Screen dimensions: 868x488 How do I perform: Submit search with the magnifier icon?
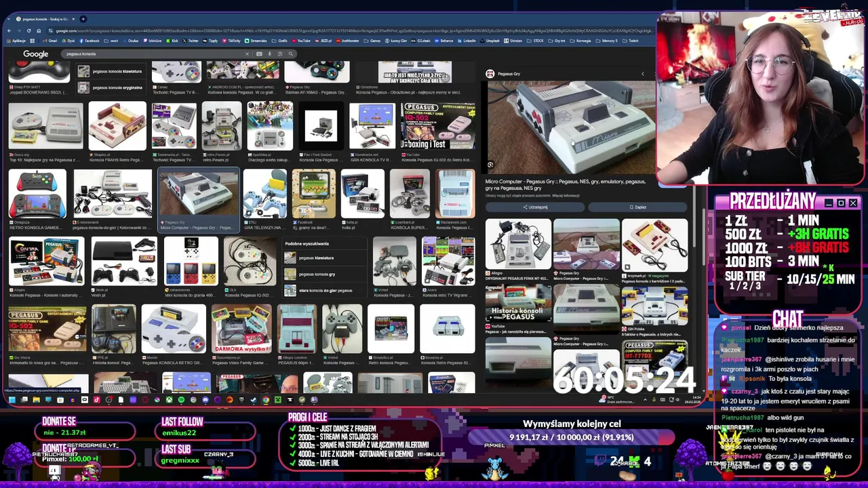(x=290, y=54)
